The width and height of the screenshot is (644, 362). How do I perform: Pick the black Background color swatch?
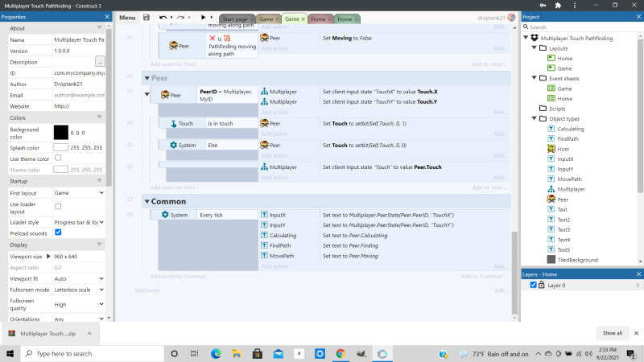(x=61, y=133)
